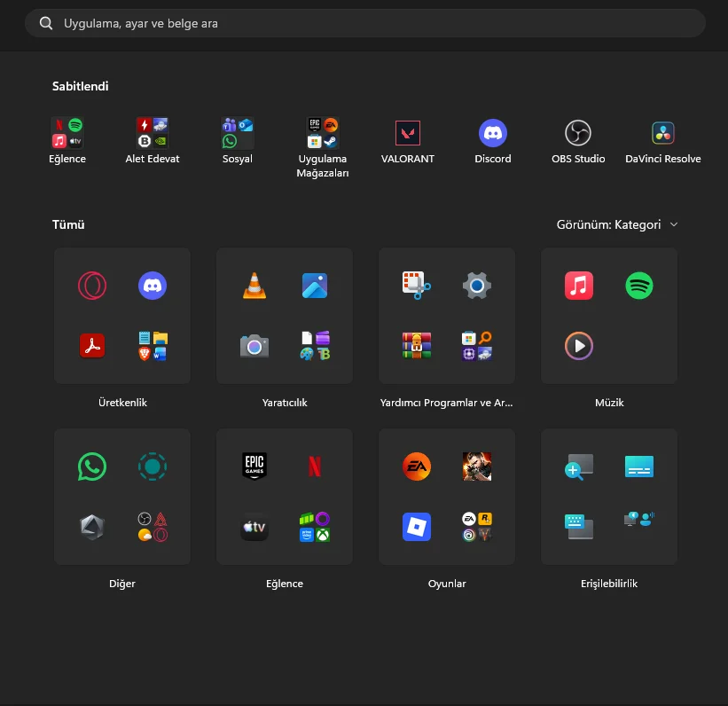Open OBS Studio from pinned apps

[x=577, y=133]
